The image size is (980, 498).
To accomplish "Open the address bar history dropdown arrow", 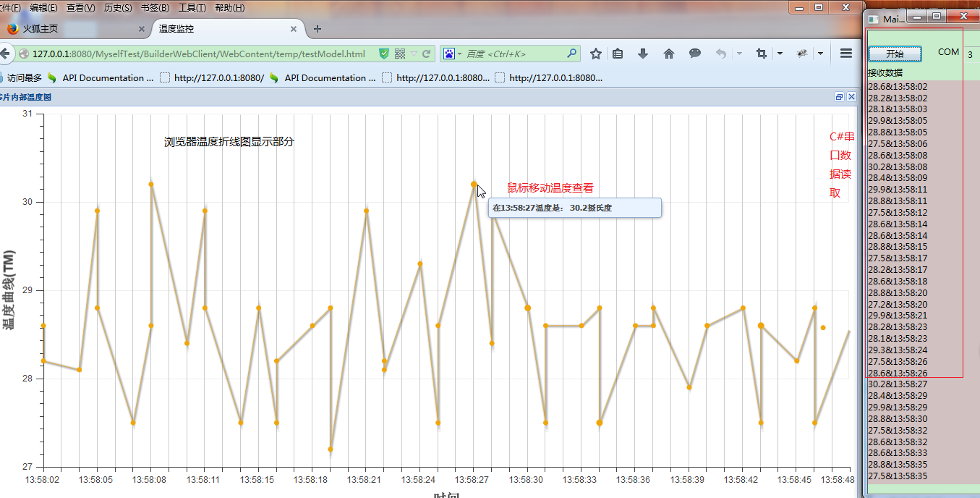I will click(x=414, y=54).
